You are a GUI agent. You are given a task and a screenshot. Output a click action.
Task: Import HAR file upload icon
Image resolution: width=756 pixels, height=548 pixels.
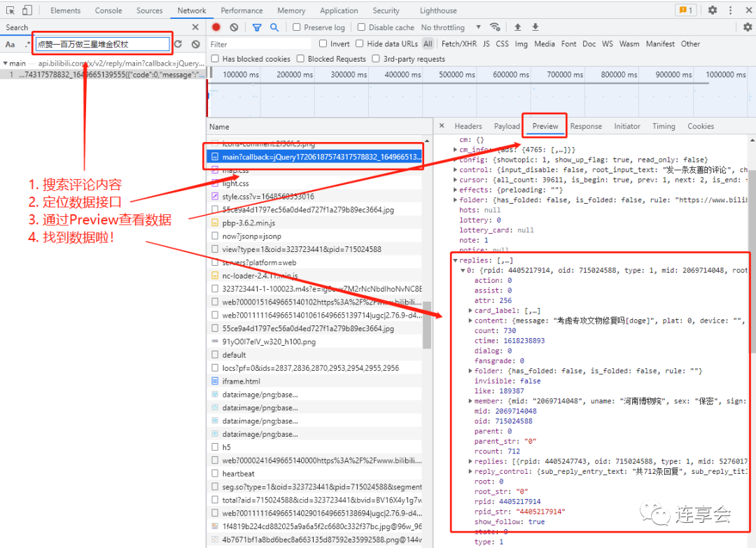point(517,27)
